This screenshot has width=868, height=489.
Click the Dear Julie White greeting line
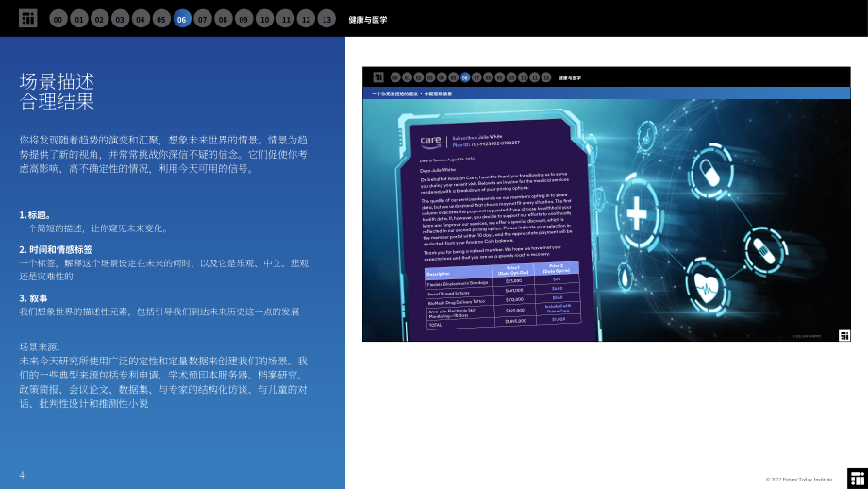(439, 170)
